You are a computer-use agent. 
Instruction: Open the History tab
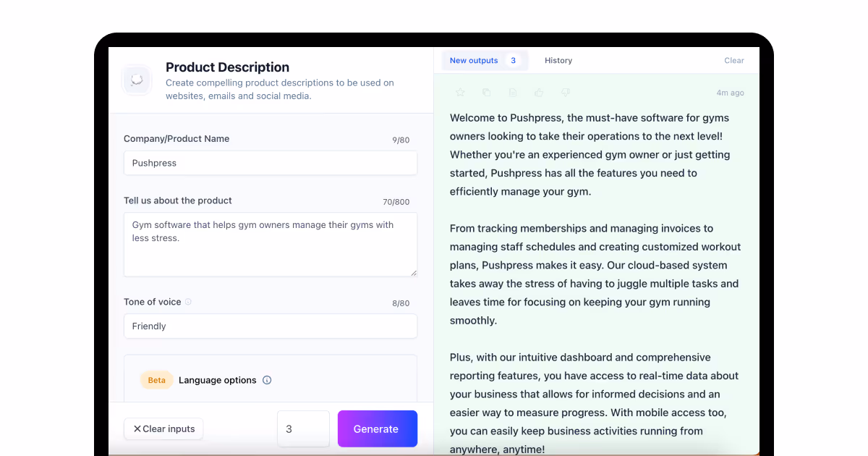point(558,61)
